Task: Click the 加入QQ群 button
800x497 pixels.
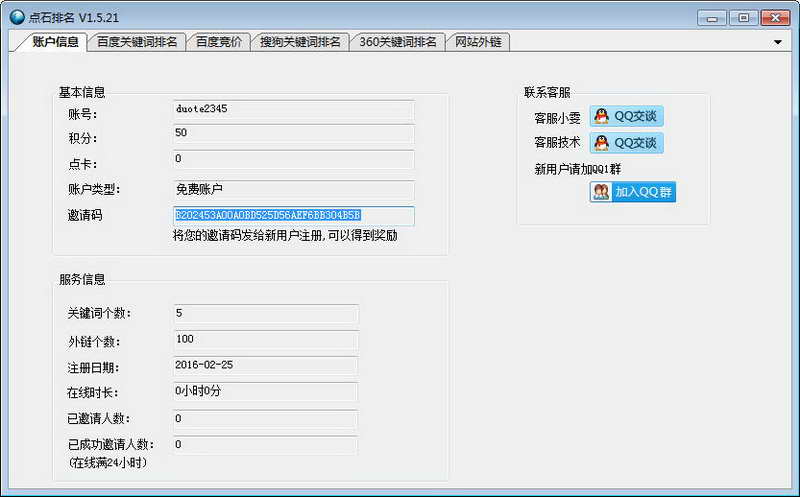Action: point(632,191)
